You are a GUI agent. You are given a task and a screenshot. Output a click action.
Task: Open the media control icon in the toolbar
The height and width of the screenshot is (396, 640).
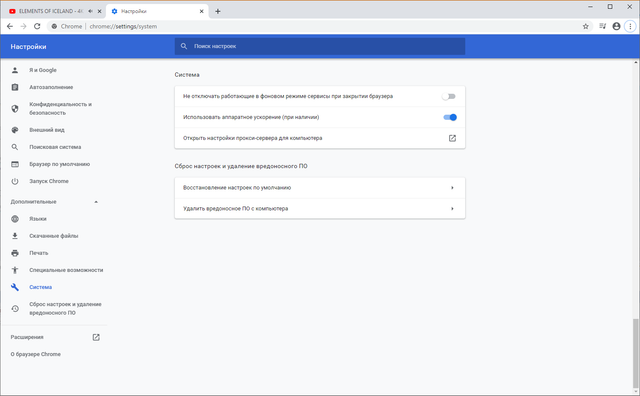pos(602,26)
